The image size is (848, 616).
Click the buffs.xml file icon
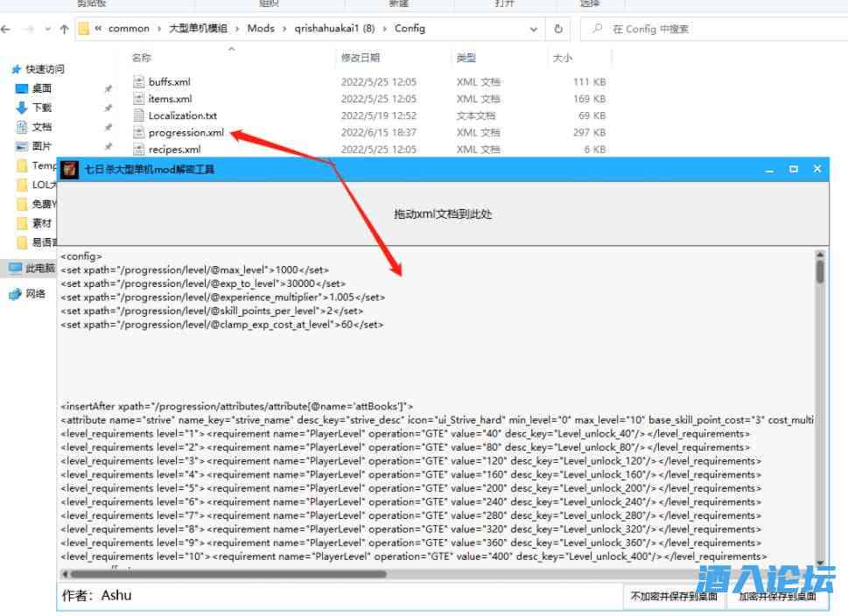pos(139,81)
